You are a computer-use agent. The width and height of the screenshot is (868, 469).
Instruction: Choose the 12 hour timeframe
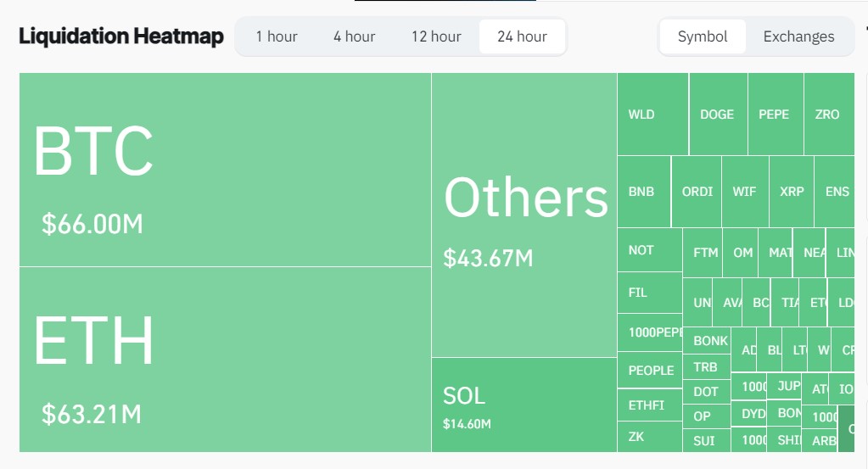point(436,36)
